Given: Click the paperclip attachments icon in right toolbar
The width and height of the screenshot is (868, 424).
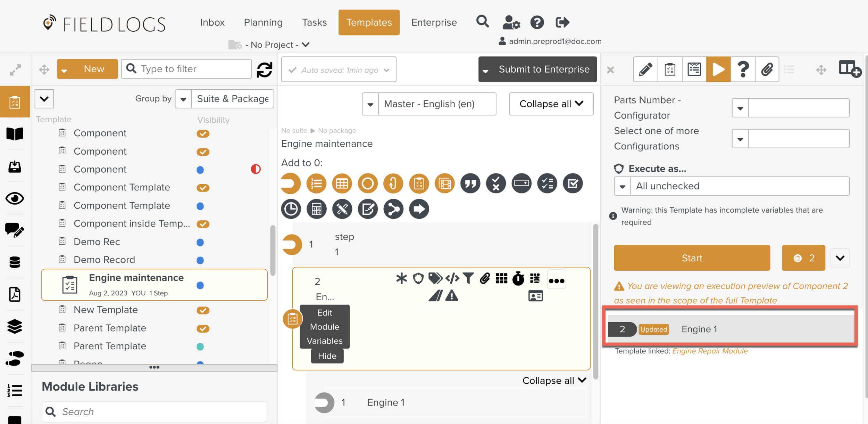Looking at the screenshot, I should click(x=767, y=69).
